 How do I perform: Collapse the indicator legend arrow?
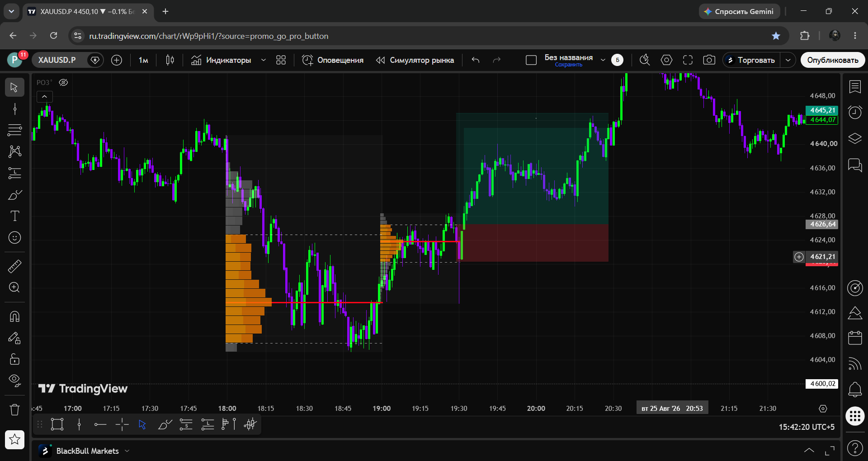pos(44,97)
